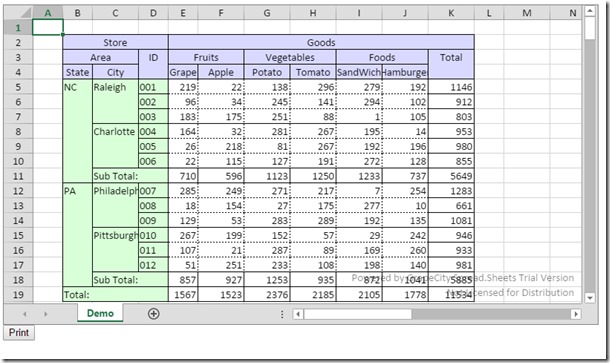Click the Print button
This screenshot has height=363, width=610.
19,333
